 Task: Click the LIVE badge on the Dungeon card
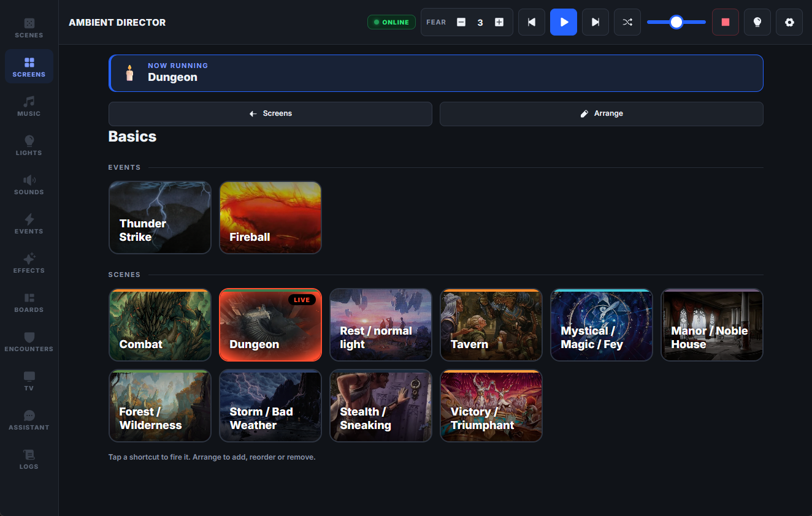[x=302, y=300]
